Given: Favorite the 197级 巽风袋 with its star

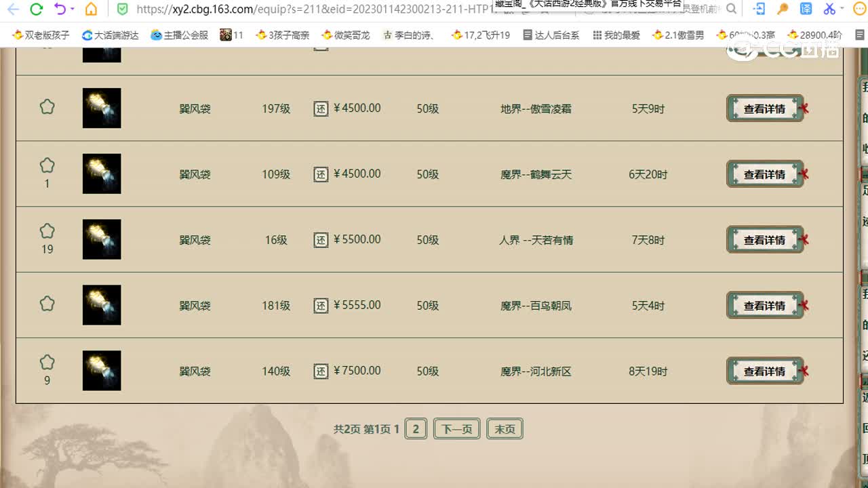Looking at the screenshot, I should [x=47, y=107].
